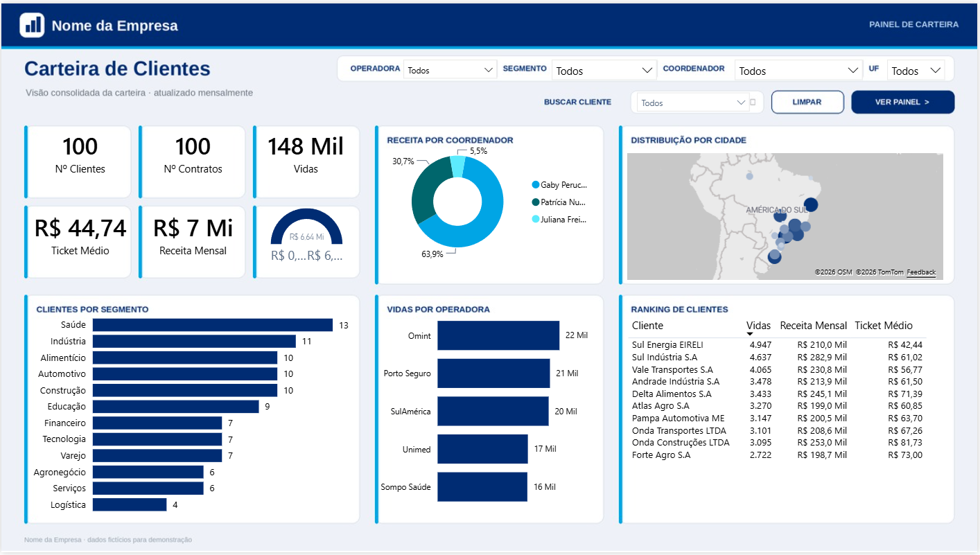Open the Buscar Cliente dropdown
This screenshot has width=980, height=555.
tap(692, 103)
